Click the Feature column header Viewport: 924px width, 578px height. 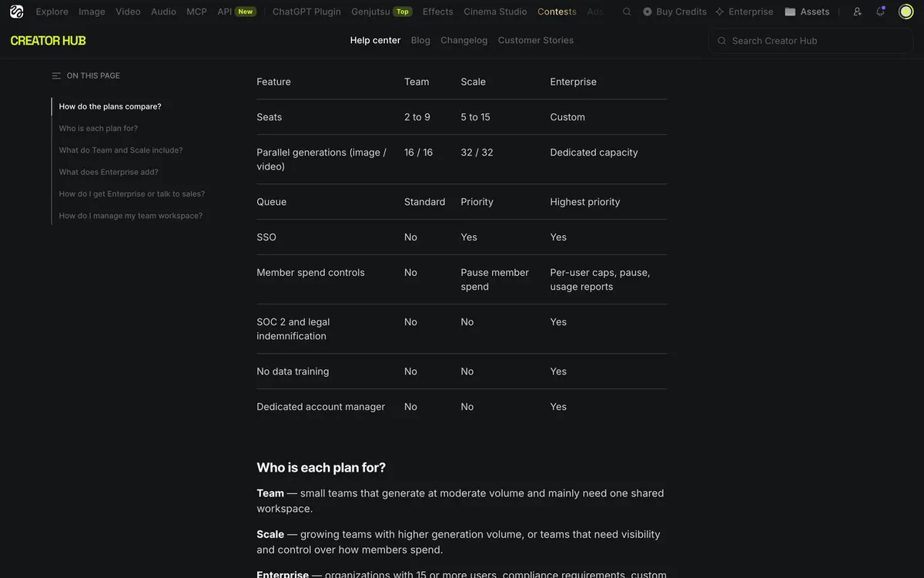click(x=273, y=82)
